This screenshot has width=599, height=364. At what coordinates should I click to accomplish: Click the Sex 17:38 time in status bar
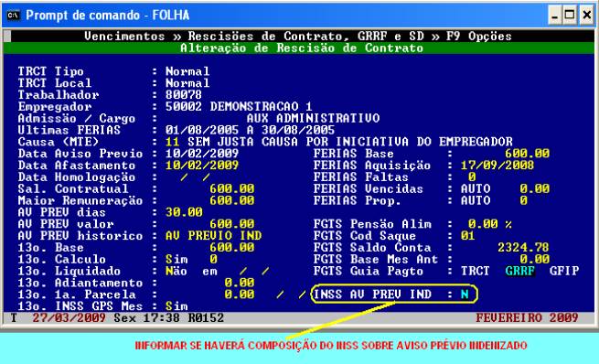click(x=146, y=317)
